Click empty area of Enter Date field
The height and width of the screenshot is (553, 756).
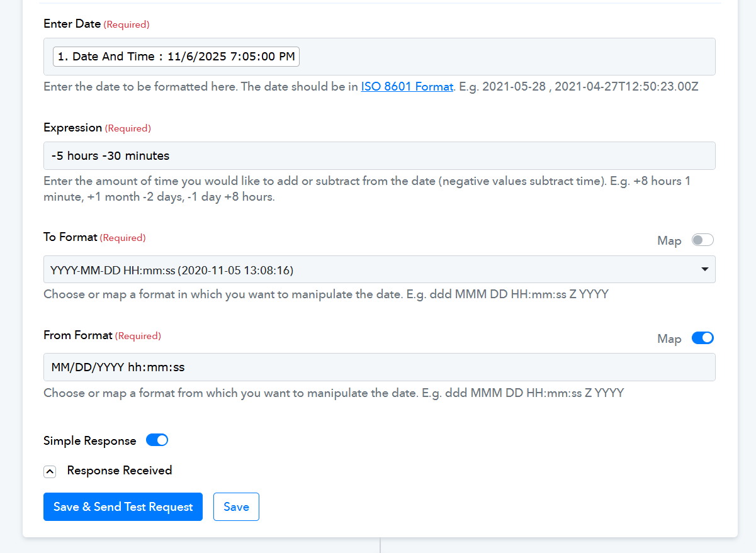pos(504,57)
